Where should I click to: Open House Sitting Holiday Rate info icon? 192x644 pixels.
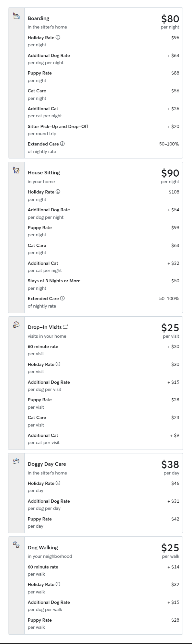[x=58, y=192]
